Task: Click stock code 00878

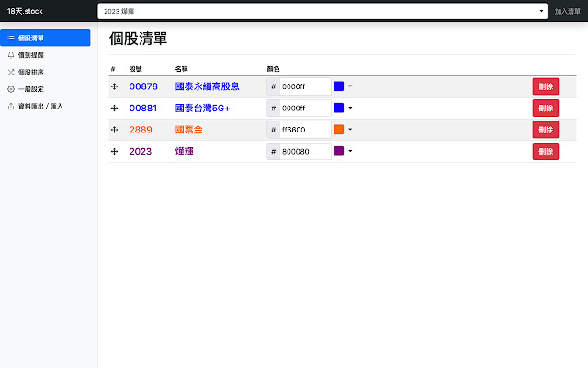Action: coord(143,86)
